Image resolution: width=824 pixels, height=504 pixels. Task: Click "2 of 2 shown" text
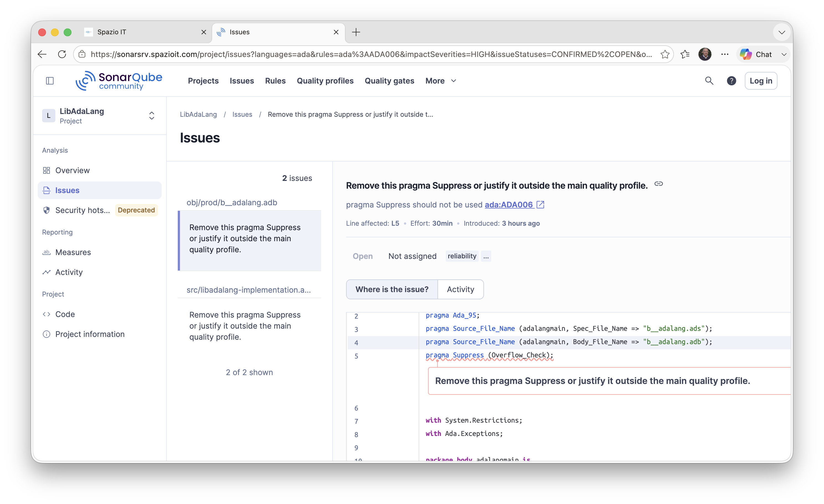(x=249, y=372)
